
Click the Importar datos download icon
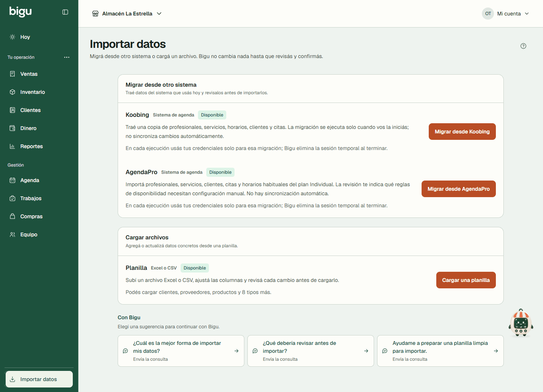tap(12, 379)
